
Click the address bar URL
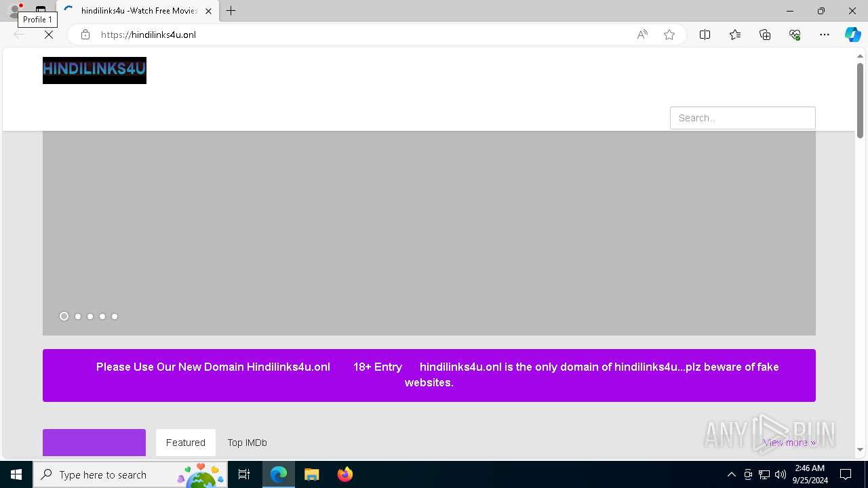coord(149,35)
